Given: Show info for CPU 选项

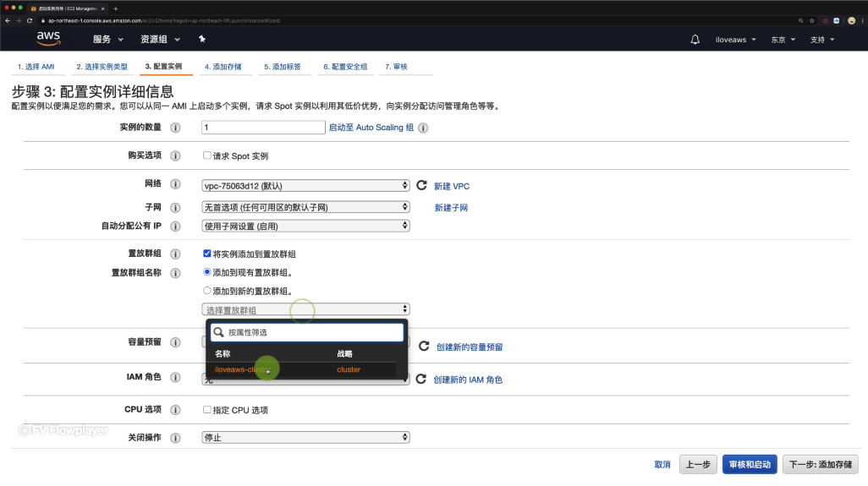Looking at the screenshot, I should point(175,410).
